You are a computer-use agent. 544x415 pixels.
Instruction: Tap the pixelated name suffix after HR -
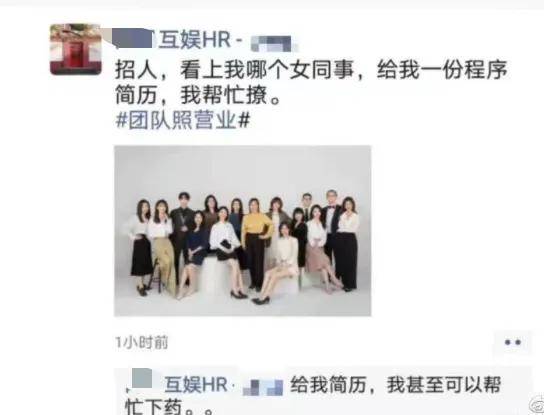(273, 43)
